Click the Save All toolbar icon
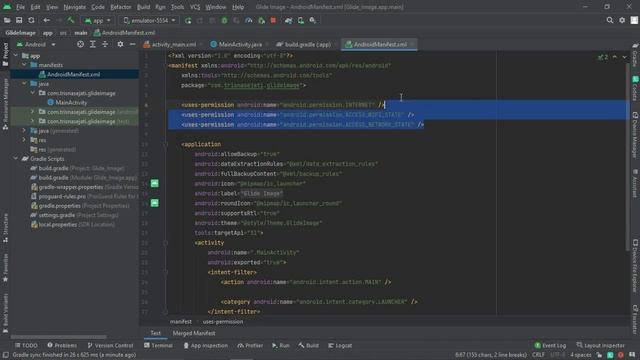640x360 pixels. click(x=19, y=20)
